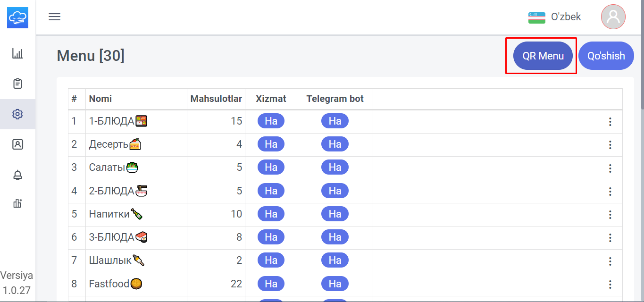Open the chart-with-plus reports sidebar icon

(x=17, y=203)
